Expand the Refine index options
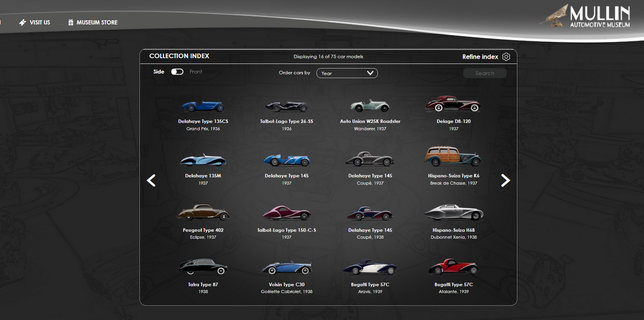The width and height of the screenshot is (644, 320). (480, 57)
